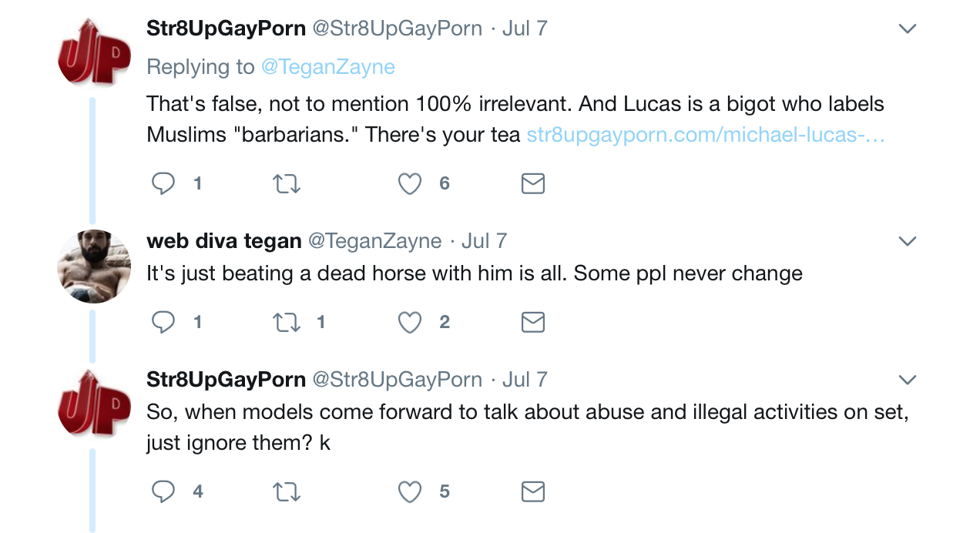Open web diva tegan's profile name

(x=224, y=241)
